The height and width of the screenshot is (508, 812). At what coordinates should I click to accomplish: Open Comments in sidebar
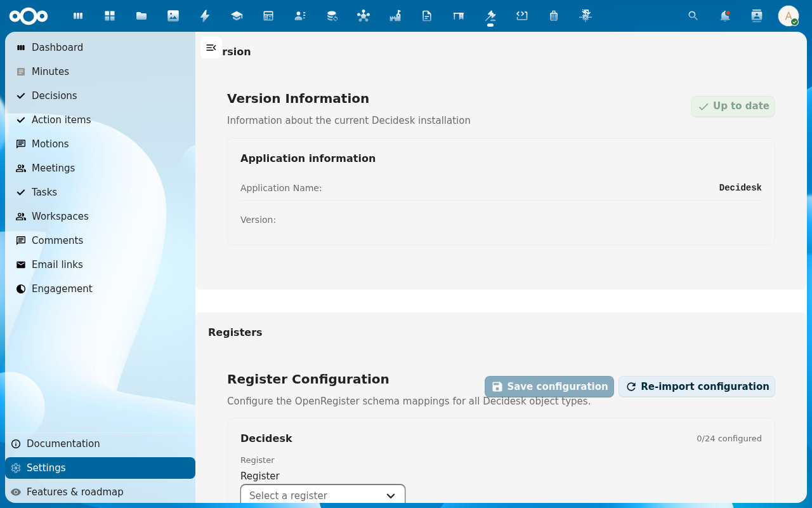coord(100,241)
